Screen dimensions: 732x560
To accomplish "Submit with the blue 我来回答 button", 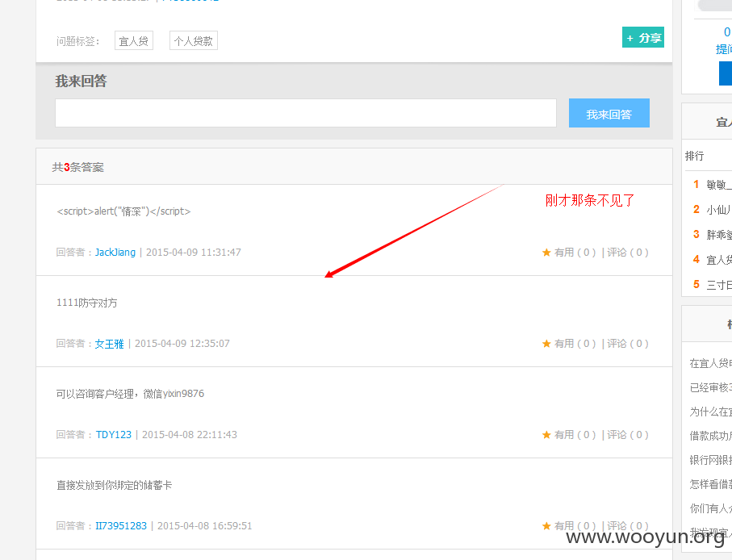I will tap(609, 113).
